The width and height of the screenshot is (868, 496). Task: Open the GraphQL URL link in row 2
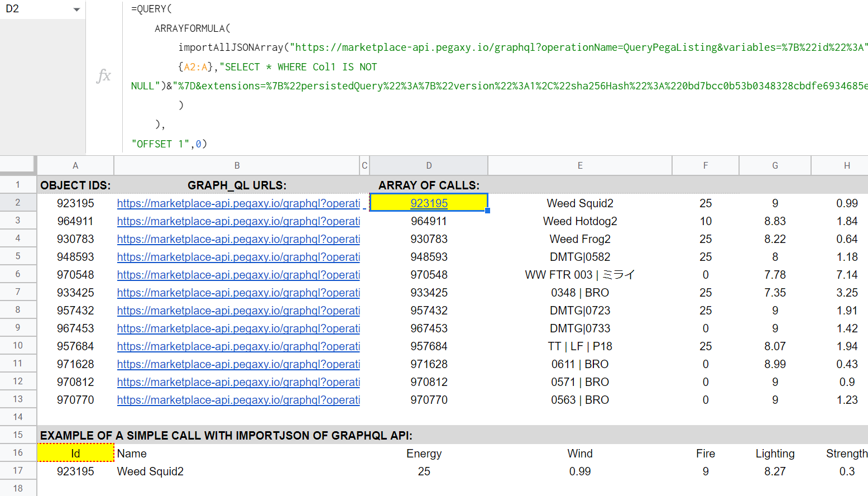pyautogui.click(x=238, y=203)
